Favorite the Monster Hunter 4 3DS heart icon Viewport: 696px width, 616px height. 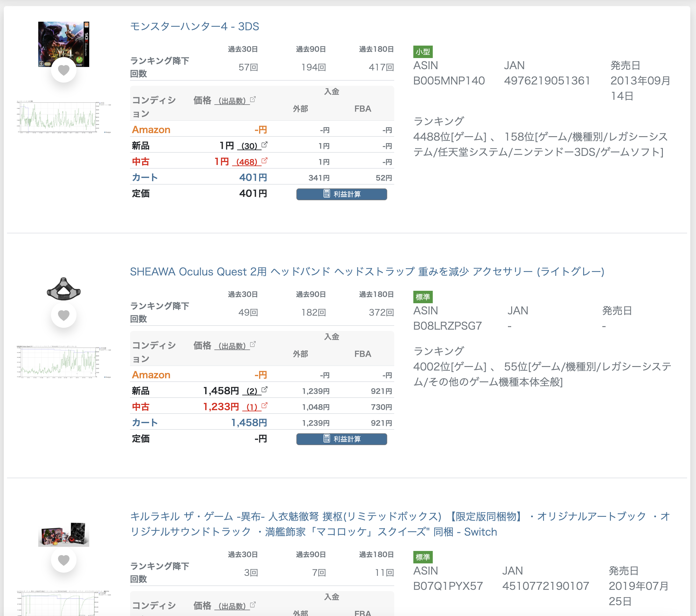point(64,70)
